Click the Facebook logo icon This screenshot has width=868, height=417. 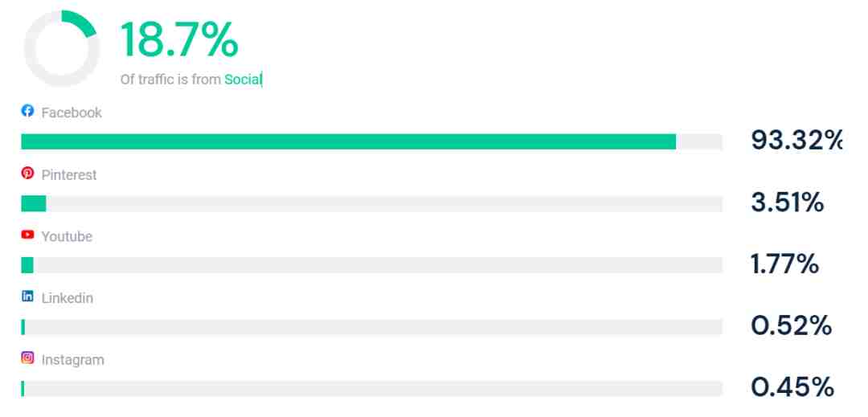tap(27, 111)
